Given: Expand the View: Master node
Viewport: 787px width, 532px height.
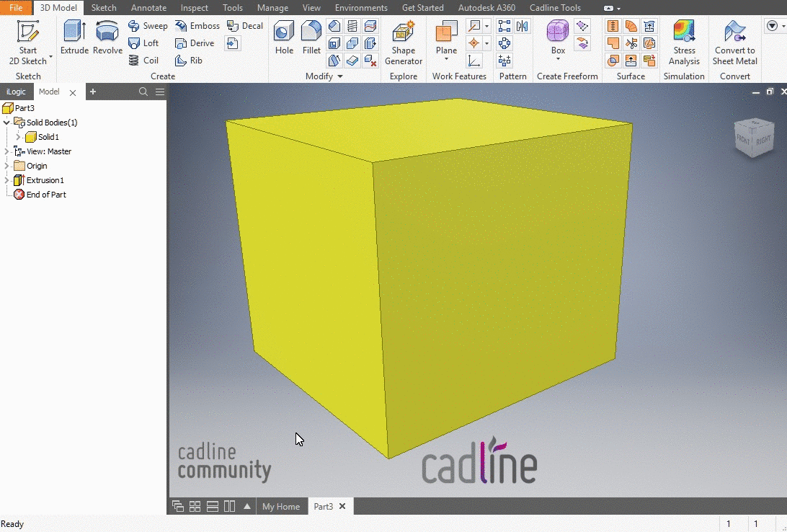Looking at the screenshot, I should point(6,151).
